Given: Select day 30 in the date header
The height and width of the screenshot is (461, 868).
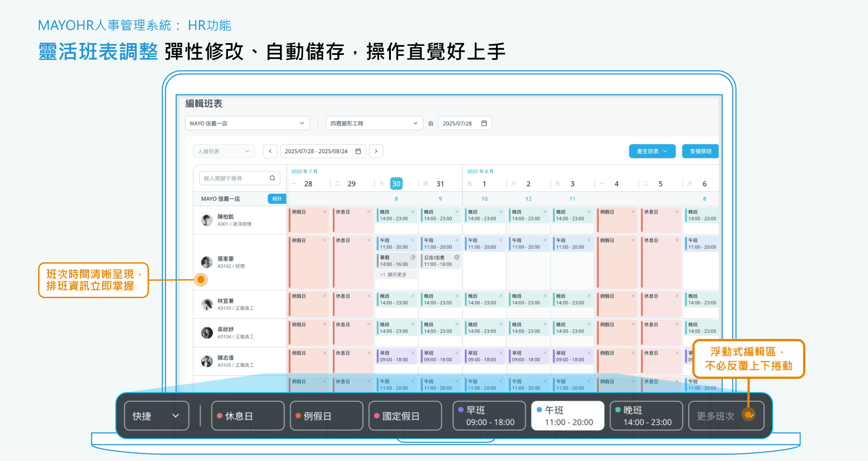Looking at the screenshot, I should [x=396, y=183].
